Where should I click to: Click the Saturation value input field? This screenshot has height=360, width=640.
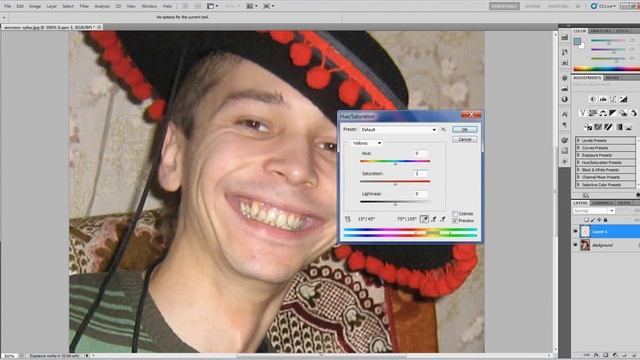coord(420,173)
